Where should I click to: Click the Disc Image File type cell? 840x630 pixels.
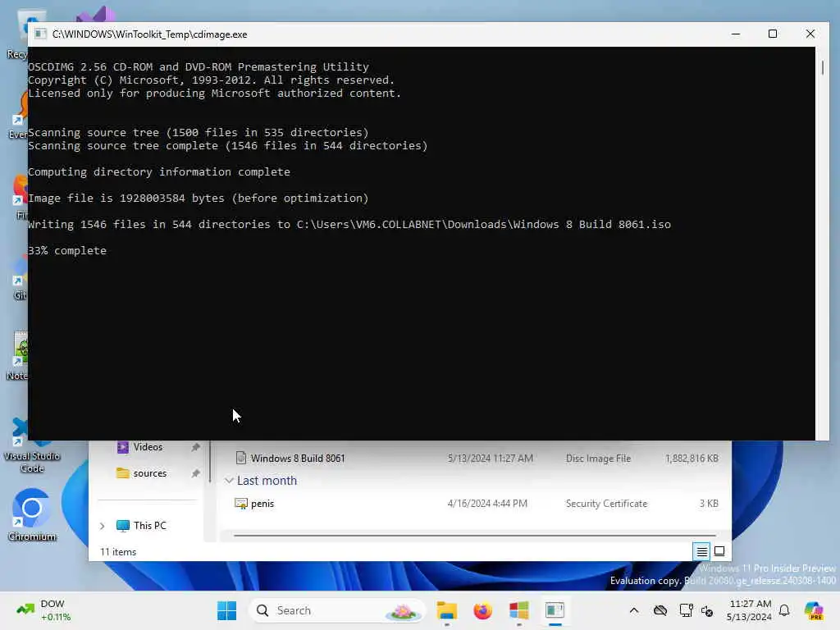598,459
